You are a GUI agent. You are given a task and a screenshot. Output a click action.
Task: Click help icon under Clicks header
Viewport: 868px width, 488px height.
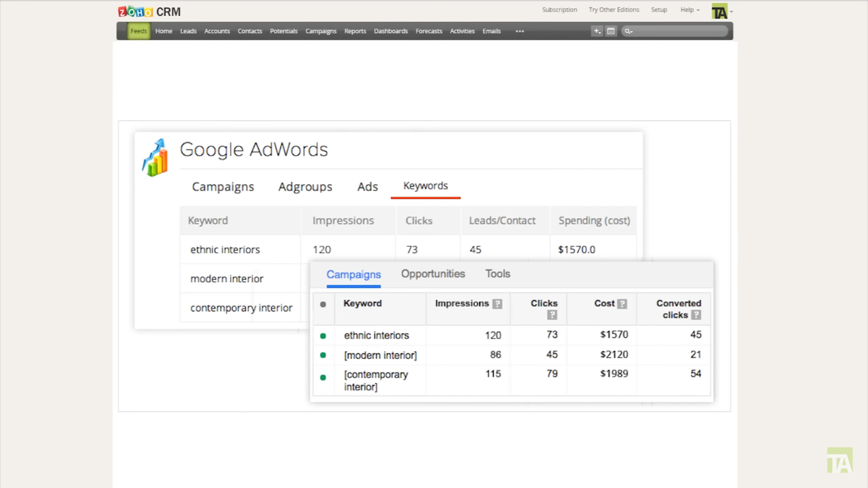552,315
